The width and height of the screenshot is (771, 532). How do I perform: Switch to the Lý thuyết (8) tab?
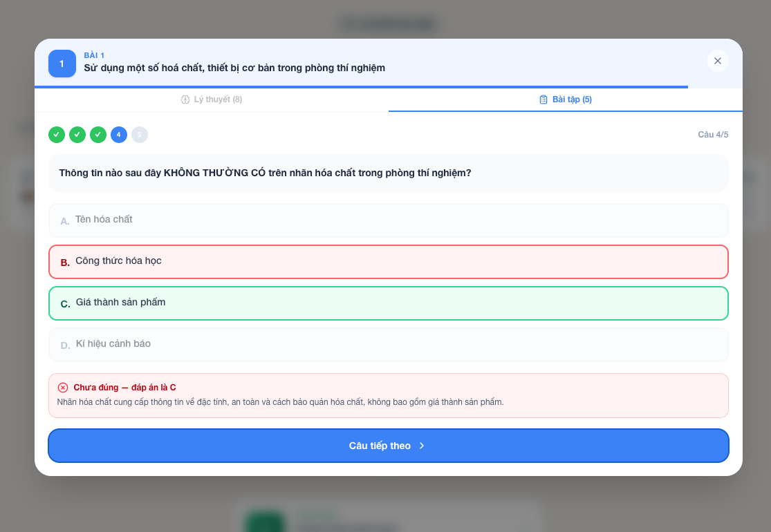(212, 99)
